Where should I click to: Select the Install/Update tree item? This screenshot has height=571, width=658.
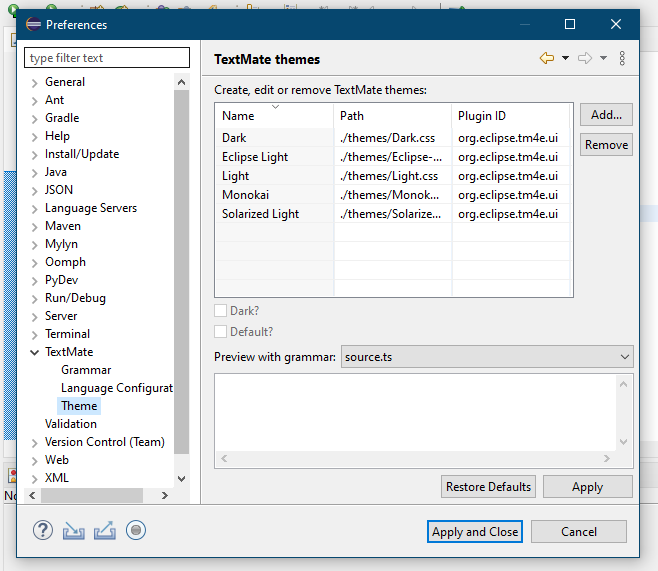pos(82,154)
